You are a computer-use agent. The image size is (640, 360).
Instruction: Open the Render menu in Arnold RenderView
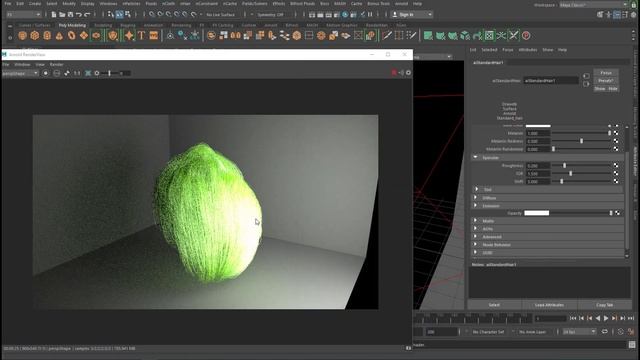pyautogui.click(x=56, y=64)
